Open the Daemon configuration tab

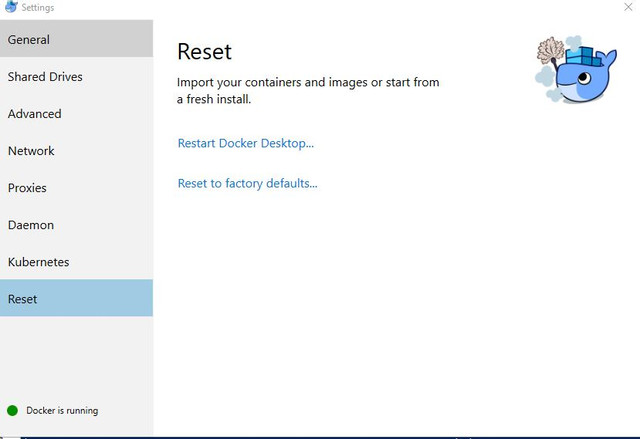click(x=76, y=225)
